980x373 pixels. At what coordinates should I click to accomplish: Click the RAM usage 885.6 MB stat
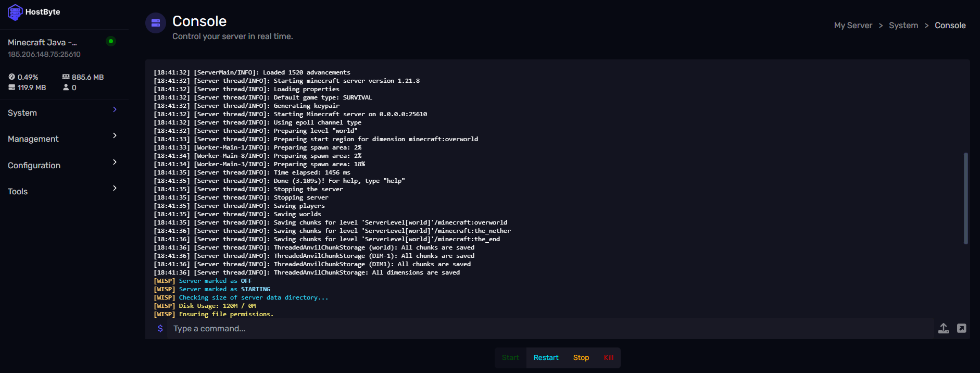click(x=83, y=77)
